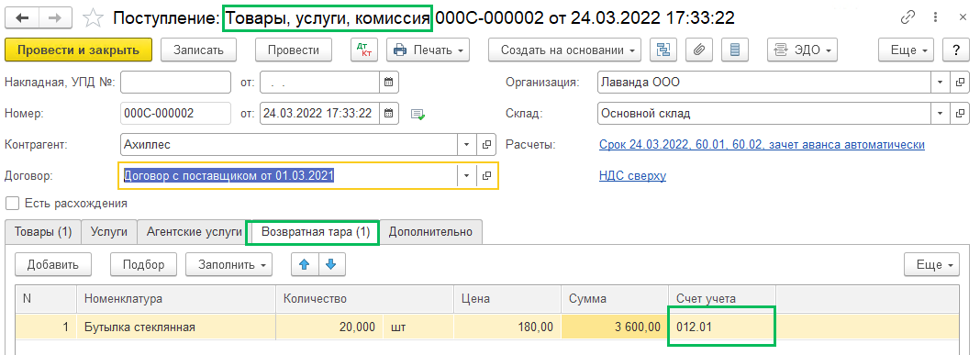Screen dimensions: 980x355
Task: Open calendar for document date 24.03.2022
Action: 388,113
